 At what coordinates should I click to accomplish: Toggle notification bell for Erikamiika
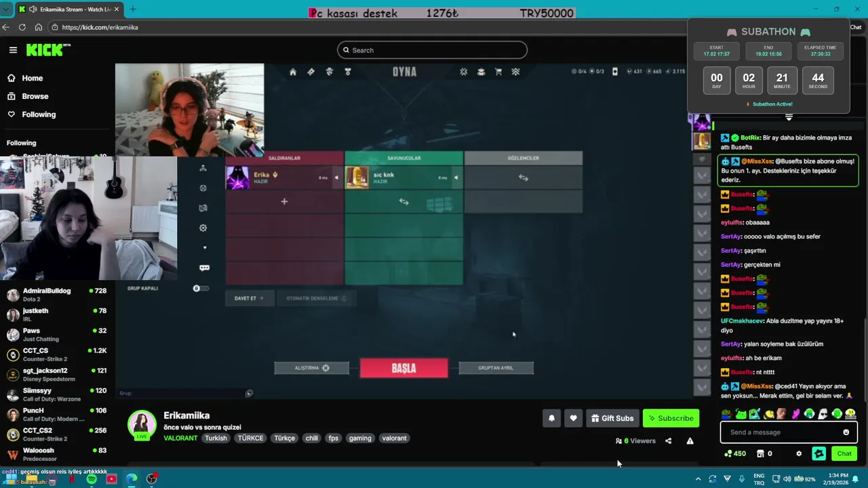tap(551, 418)
